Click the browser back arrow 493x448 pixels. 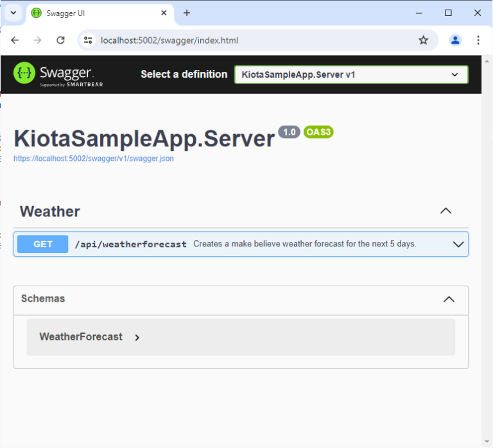15,40
